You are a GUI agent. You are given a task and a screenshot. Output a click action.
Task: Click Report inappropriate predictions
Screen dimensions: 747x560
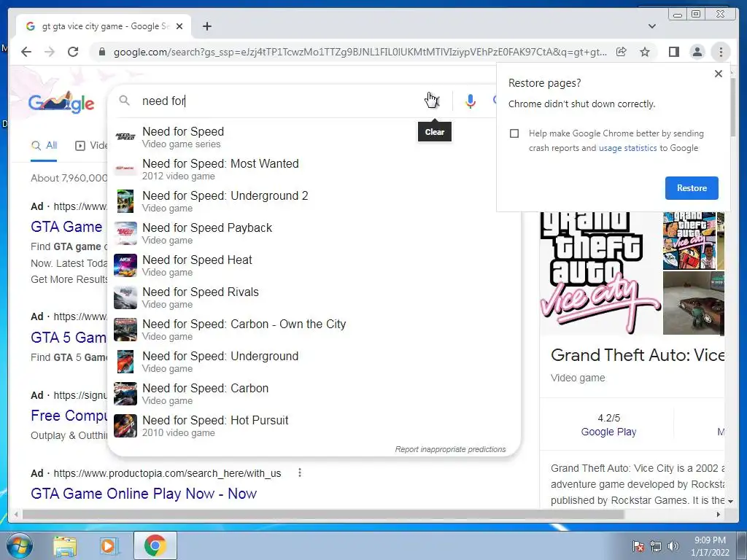click(450, 449)
